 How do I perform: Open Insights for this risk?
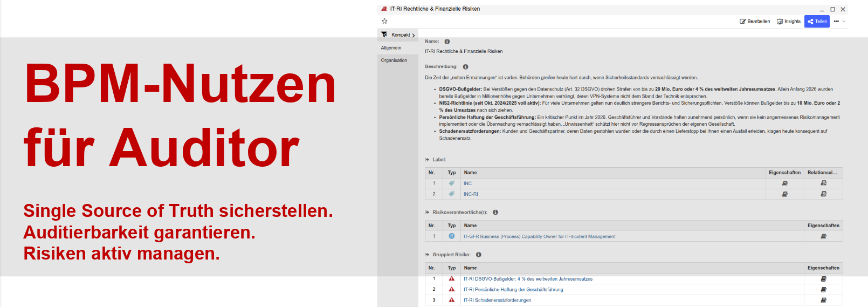(x=788, y=22)
